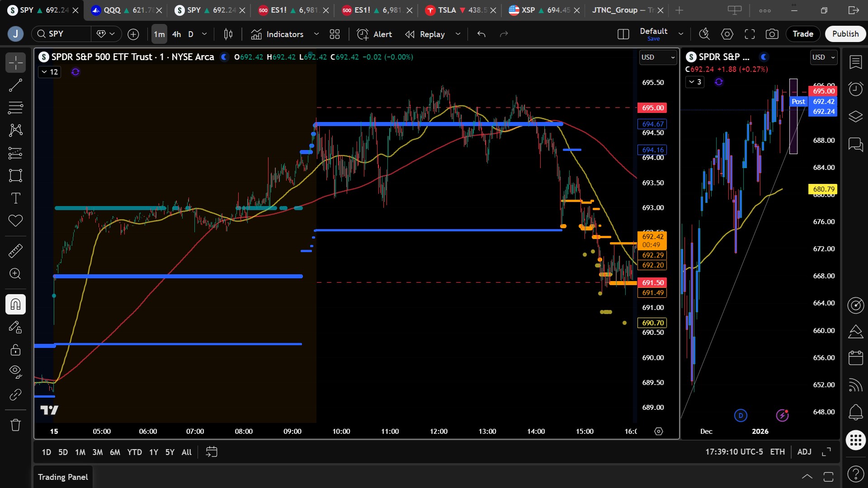Toggle ADJ adjusted data setting
868x488 pixels.
pos(804,452)
